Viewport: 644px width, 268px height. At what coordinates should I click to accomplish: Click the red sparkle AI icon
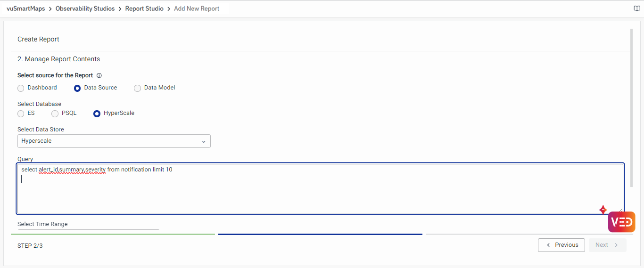tap(603, 210)
